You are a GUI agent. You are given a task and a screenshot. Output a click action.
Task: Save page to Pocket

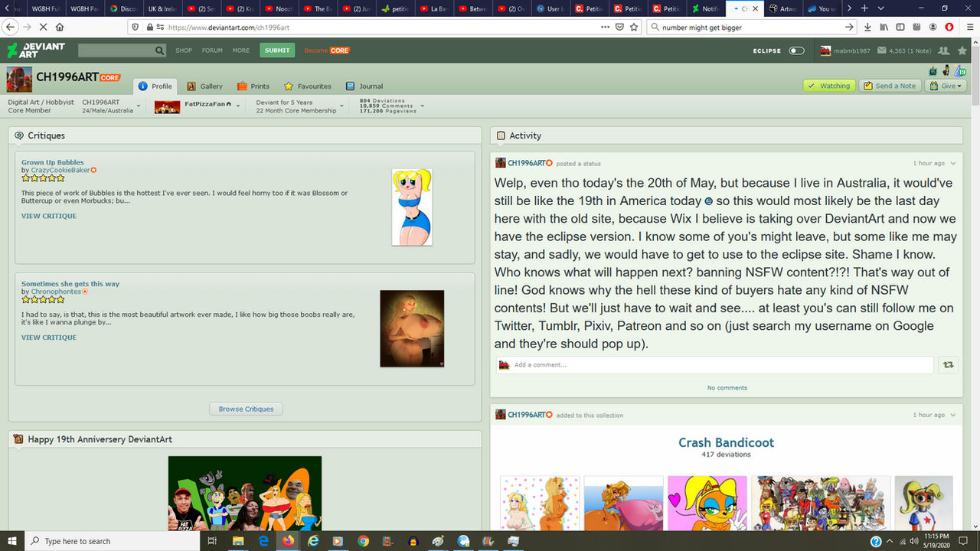click(x=619, y=27)
